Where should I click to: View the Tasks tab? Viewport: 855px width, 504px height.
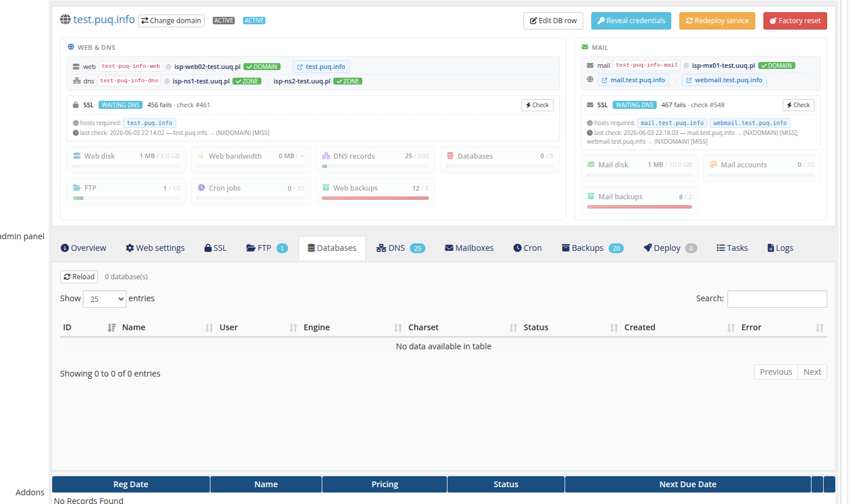tap(732, 248)
